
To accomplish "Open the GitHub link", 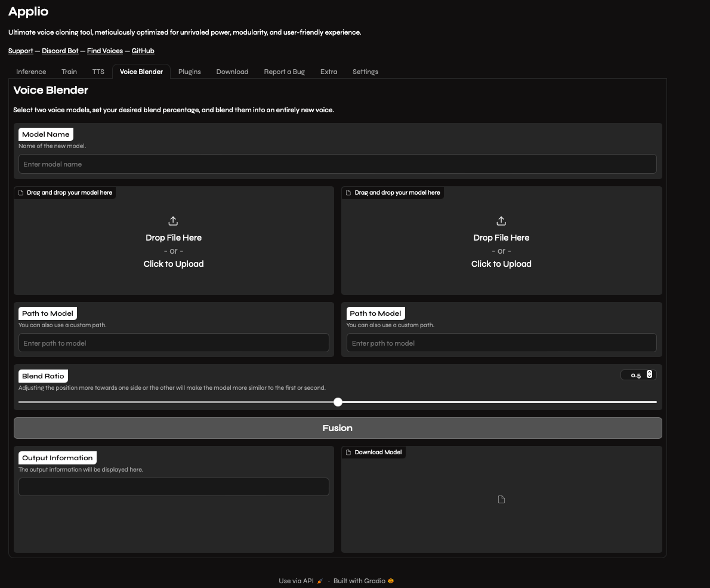I will (x=143, y=51).
